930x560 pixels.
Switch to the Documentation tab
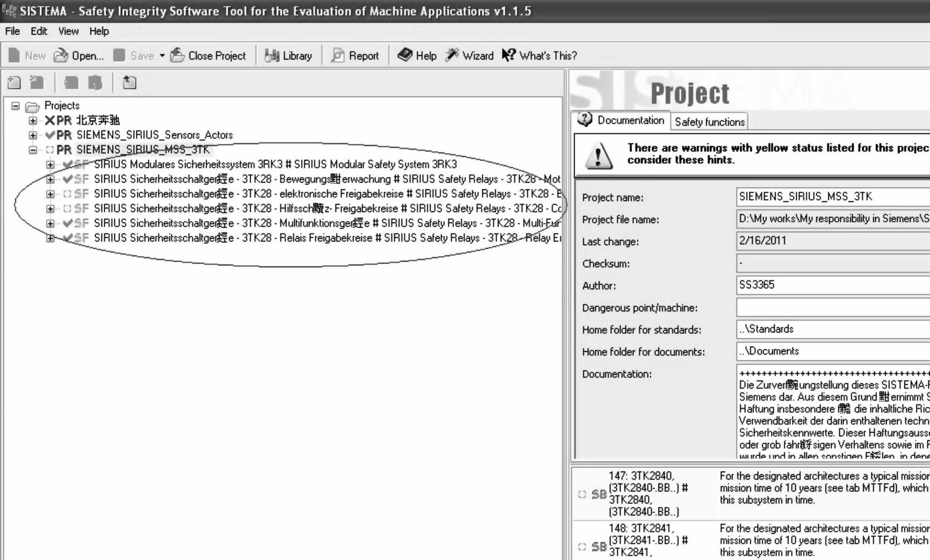(x=621, y=120)
